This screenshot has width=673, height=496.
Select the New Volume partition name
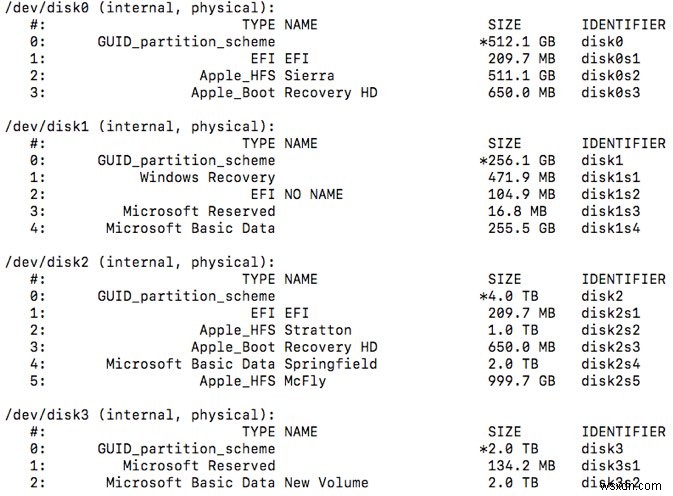(326, 483)
